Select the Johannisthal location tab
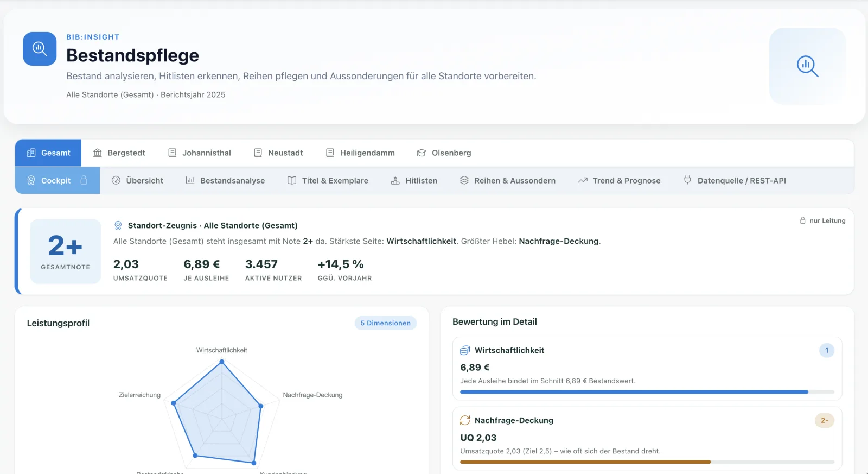 pyautogui.click(x=200, y=153)
